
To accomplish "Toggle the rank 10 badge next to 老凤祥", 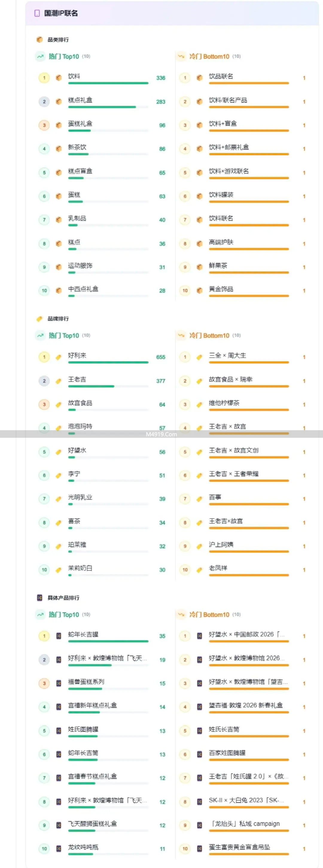I will pos(185,569).
